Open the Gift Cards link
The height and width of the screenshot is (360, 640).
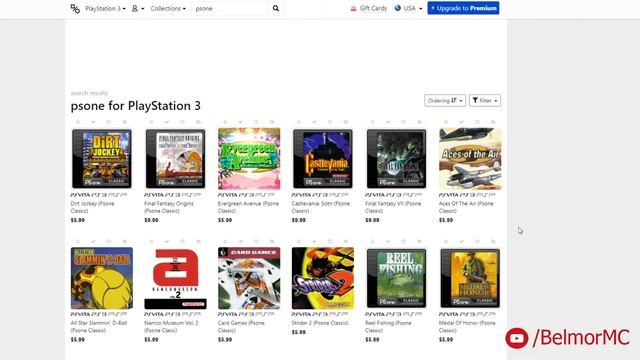tap(369, 9)
